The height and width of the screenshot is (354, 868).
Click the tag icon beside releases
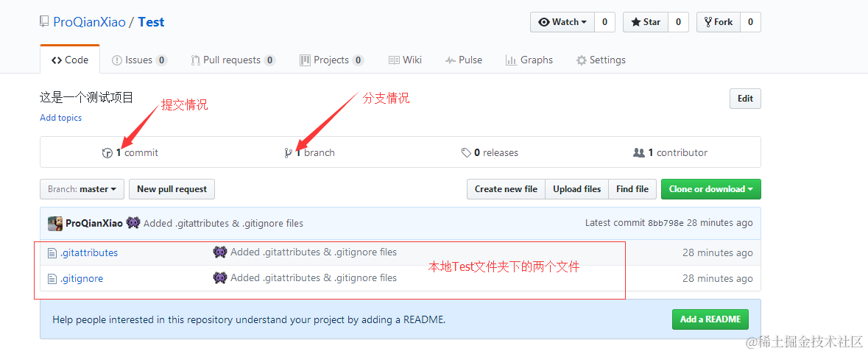coord(466,152)
